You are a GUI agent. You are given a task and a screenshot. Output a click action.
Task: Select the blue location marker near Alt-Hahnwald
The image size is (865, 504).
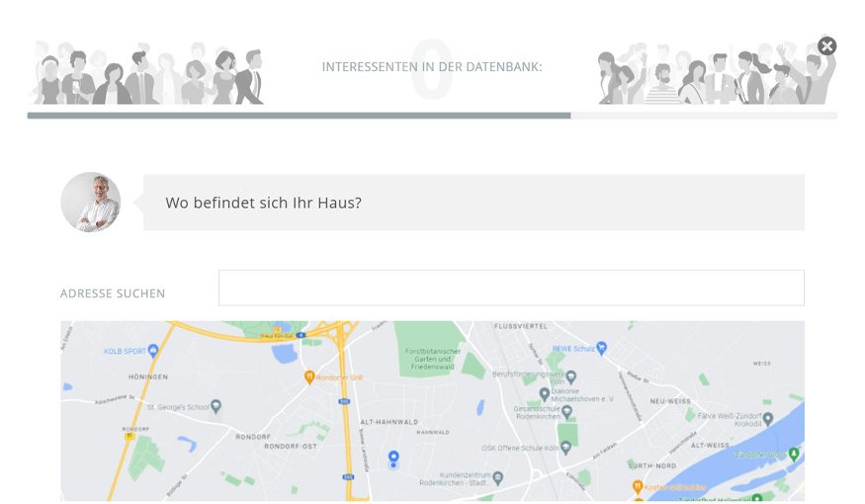(393, 459)
